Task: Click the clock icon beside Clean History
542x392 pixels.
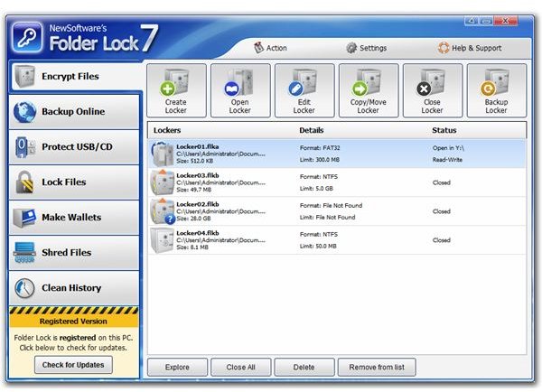Action: coord(25,288)
